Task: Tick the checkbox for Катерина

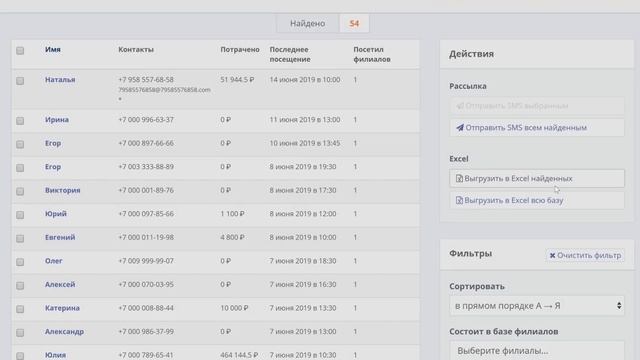Action: [x=20, y=309]
